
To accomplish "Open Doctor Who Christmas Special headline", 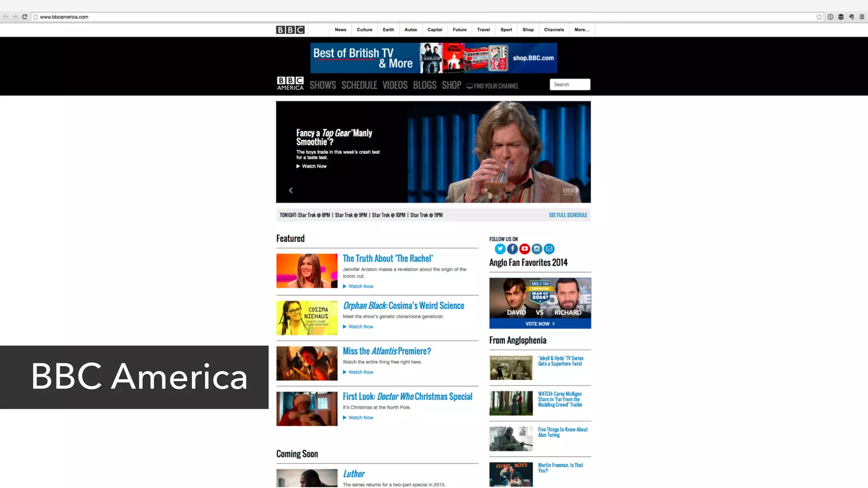I will 407,396.
